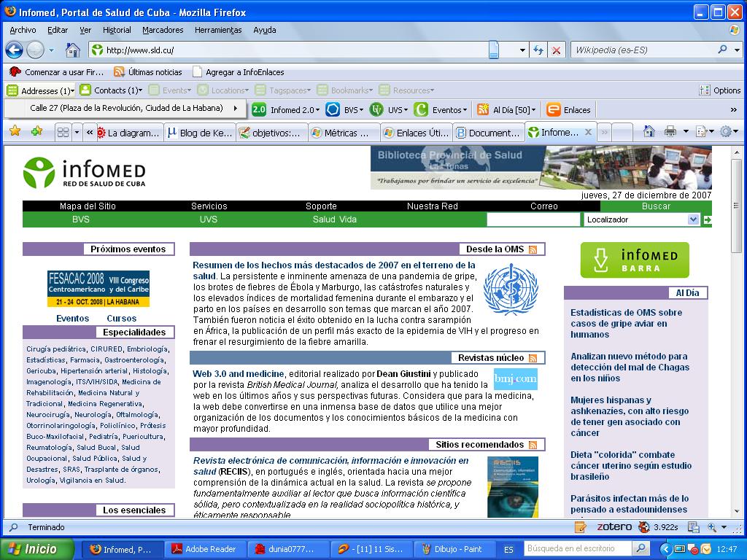Click the bmj.com logo
747x560 pixels.
515,379
